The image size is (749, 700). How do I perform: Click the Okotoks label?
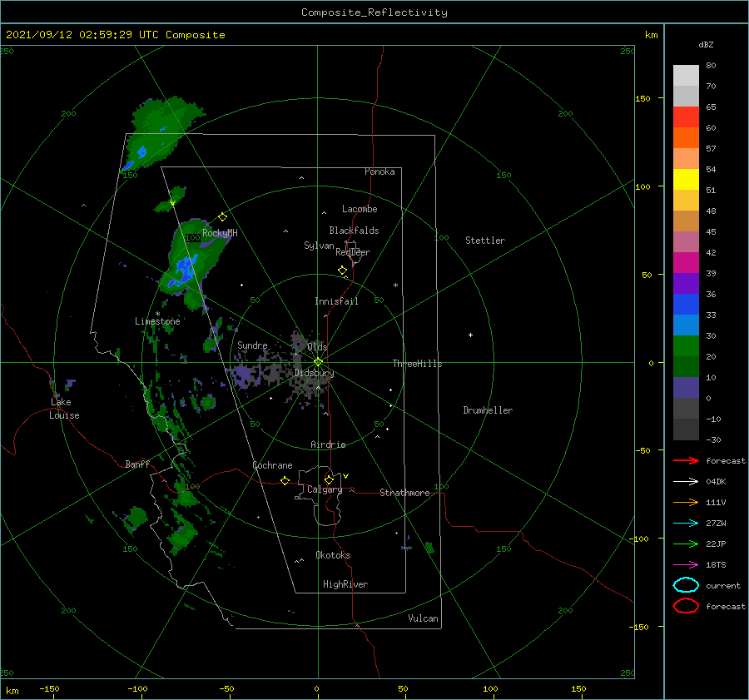point(333,555)
